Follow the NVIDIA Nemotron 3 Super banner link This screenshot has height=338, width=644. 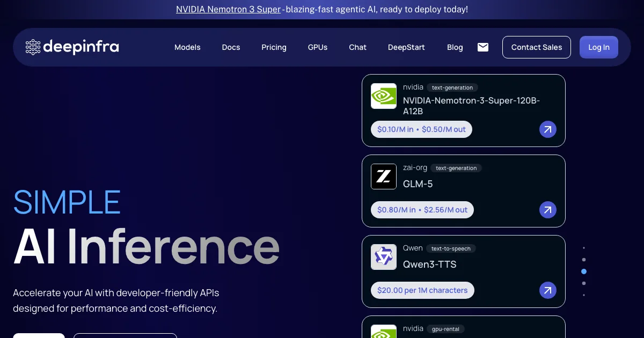(228, 9)
